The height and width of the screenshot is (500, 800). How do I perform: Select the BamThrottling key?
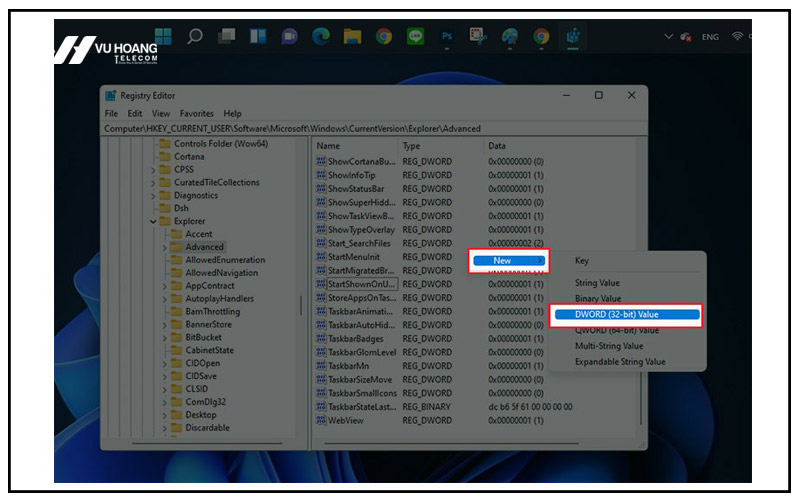pos(212,311)
